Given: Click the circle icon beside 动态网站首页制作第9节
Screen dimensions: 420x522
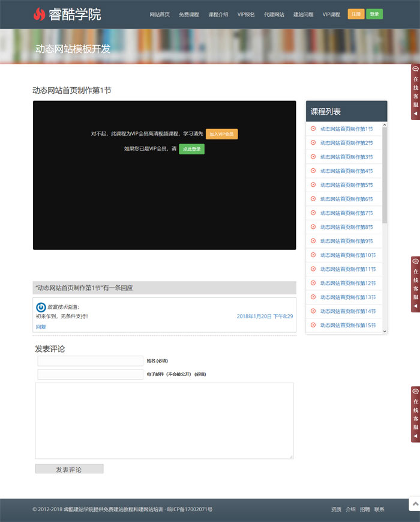Looking at the screenshot, I should pyautogui.click(x=313, y=241).
